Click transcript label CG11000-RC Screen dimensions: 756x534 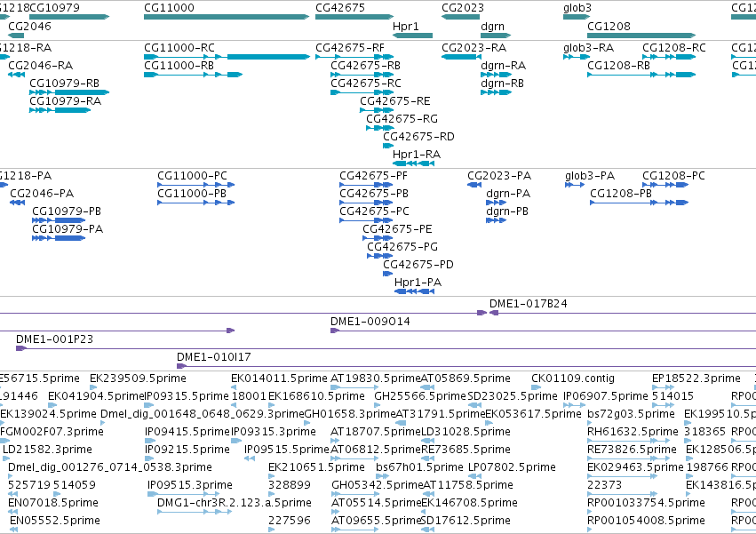coord(179,47)
